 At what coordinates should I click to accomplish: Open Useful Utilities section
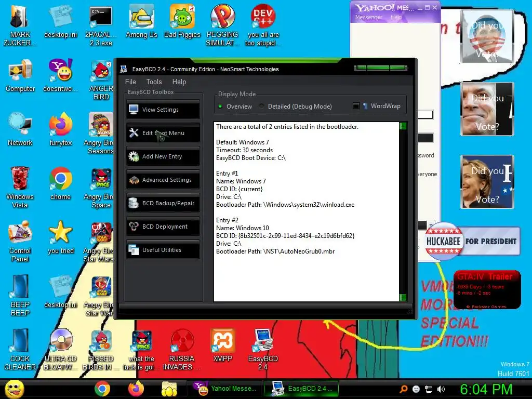163,250
